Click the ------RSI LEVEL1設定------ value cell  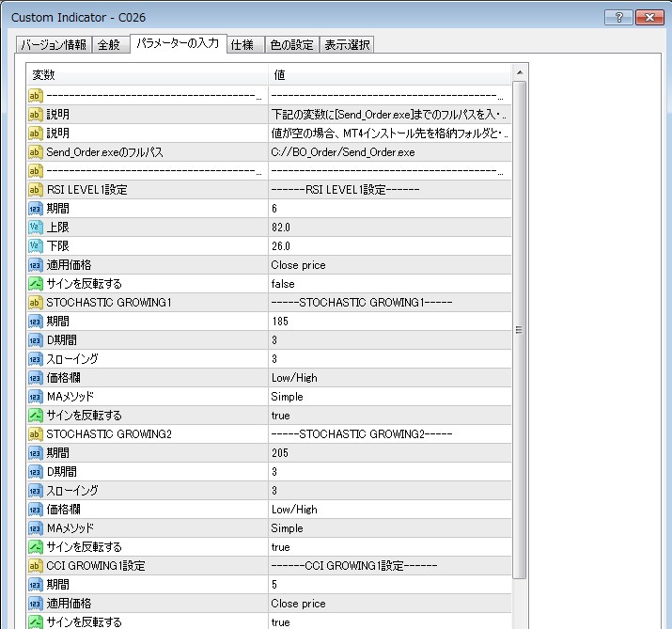389,190
